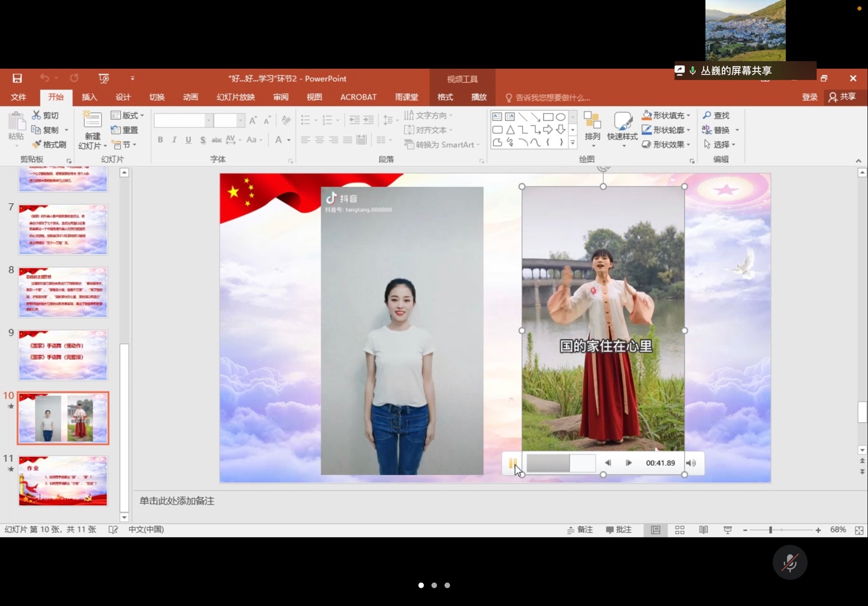Image resolution: width=868 pixels, height=606 pixels.
Task: Toggle the Notes pane in status bar
Action: click(580, 530)
